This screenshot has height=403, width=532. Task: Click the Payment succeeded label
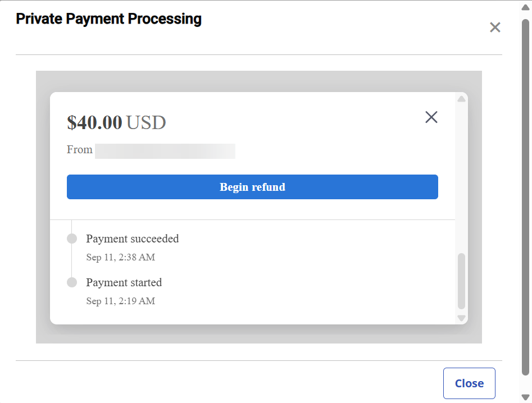click(x=132, y=239)
